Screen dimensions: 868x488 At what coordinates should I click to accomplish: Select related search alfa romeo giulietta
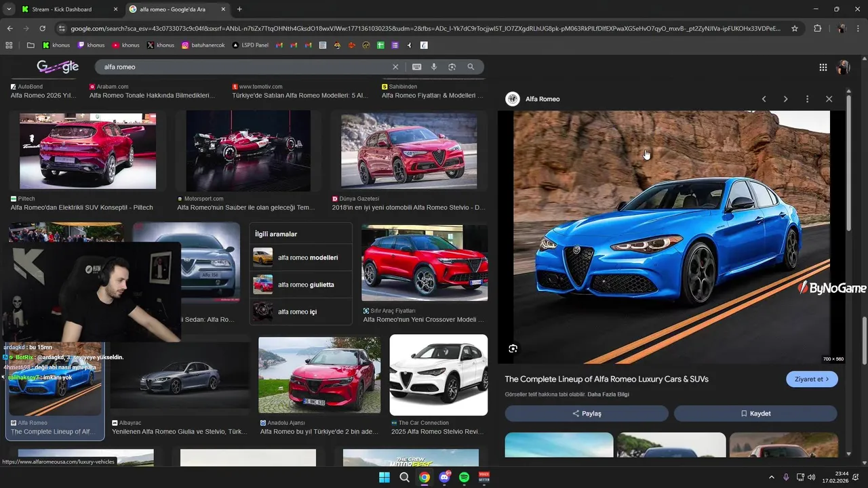pos(300,285)
